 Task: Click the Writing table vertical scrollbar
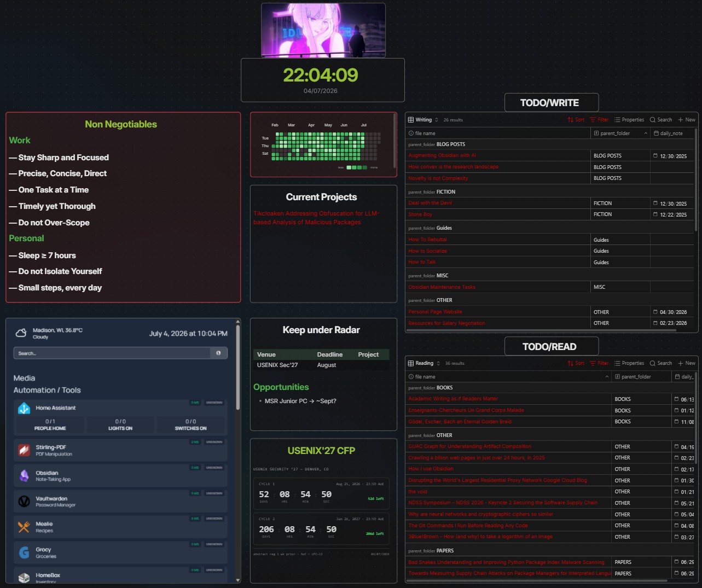[x=696, y=181]
